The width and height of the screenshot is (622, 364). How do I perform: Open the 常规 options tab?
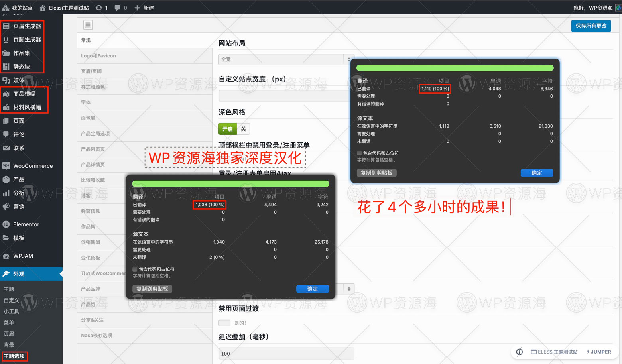145,40
